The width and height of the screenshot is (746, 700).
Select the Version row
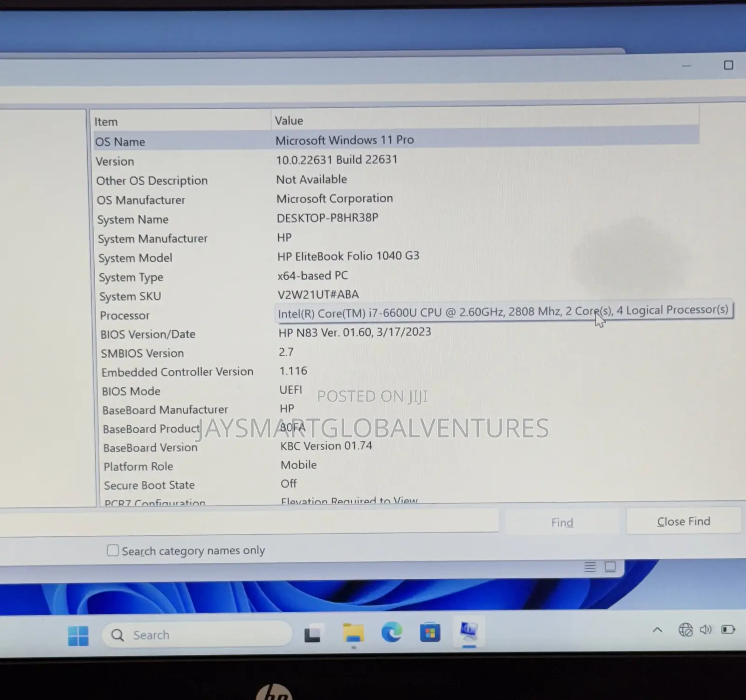point(396,160)
